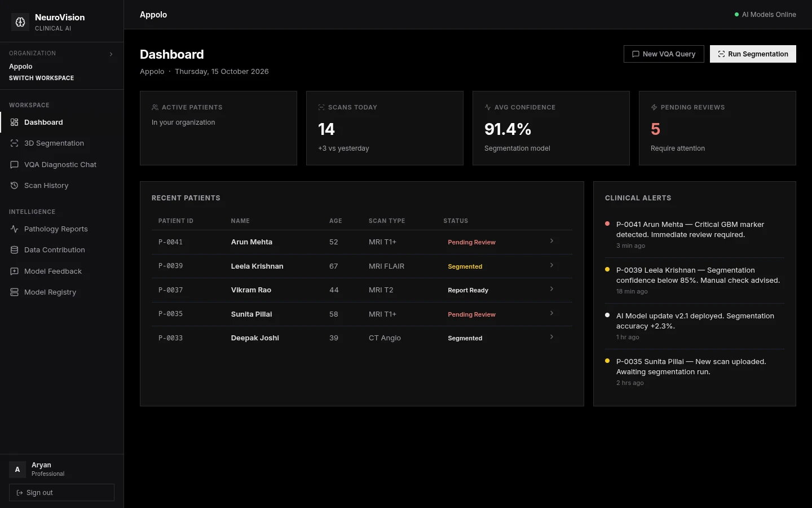
Task: Click the Model Feedback message icon
Action: click(x=15, y=271)
